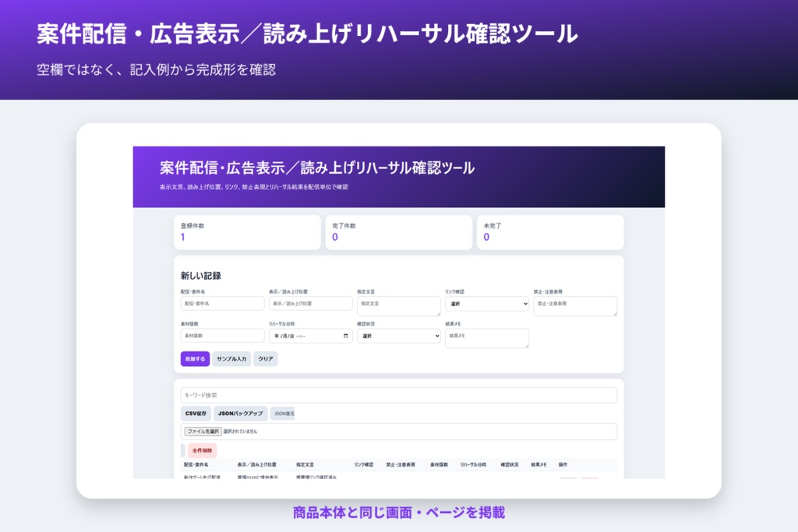
Task: Focus the 配信・案件名 input field
Action: click(222, 304)
